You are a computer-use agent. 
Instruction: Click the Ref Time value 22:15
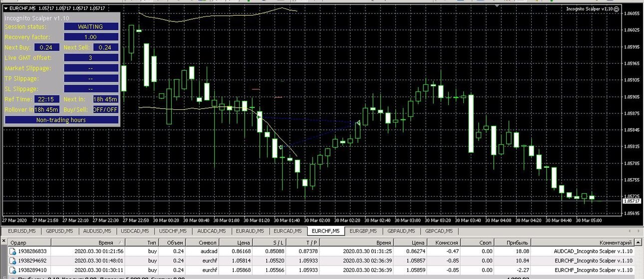pyautogui.click(x=46, y=99)
